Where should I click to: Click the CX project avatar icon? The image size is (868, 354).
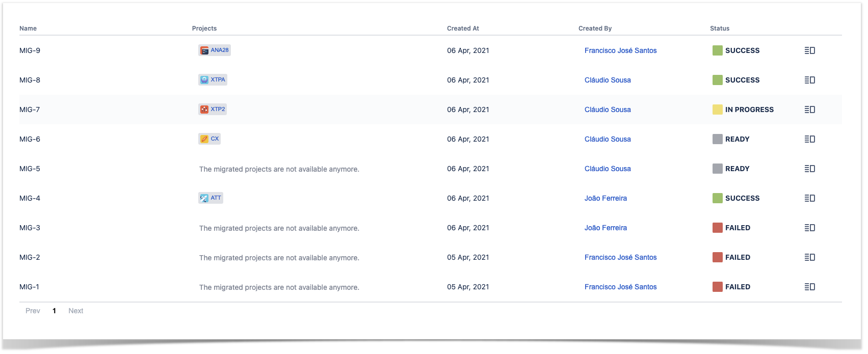(x=204, y=139)
